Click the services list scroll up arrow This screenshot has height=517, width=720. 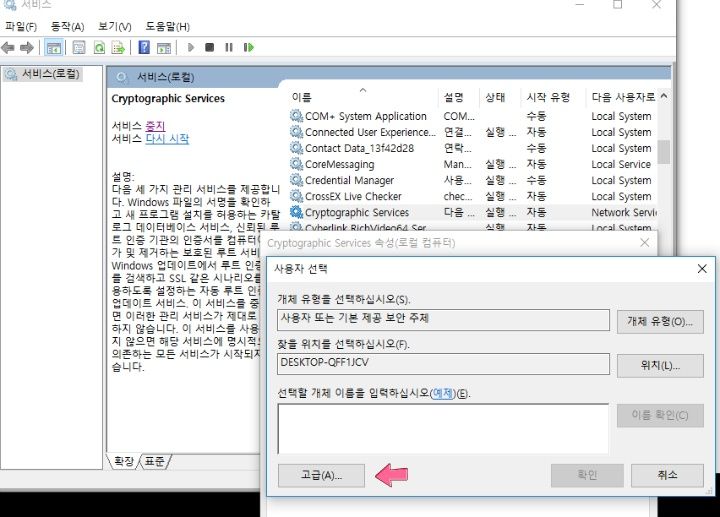(664, 96)
